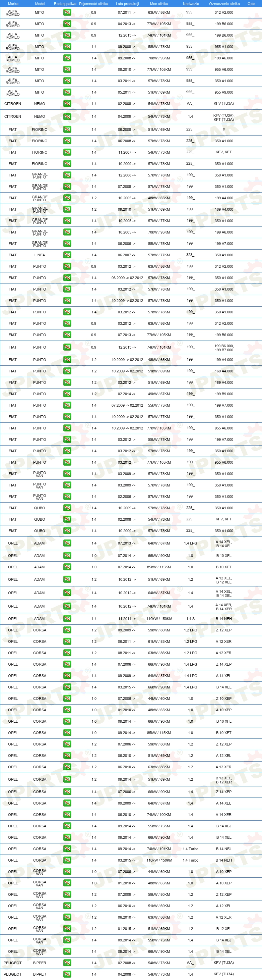This screenshot has width=262, height=980.
Task: Select the 06.2011 -> production date cell
Action: coord(126,641)
